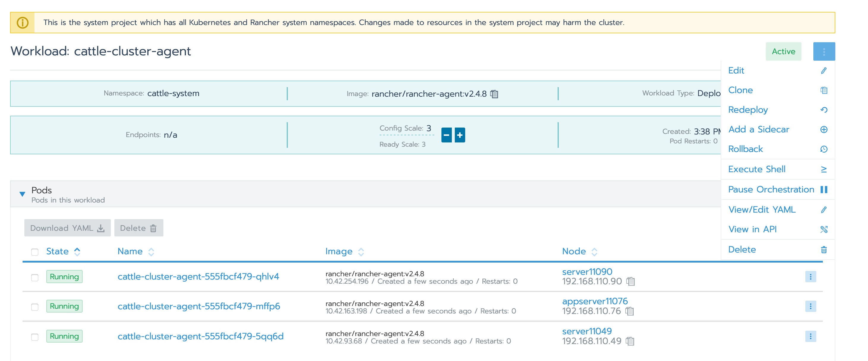Click the plus scale-up button
The width and height of the screenshot is (868, 361).
pos(460,135)
